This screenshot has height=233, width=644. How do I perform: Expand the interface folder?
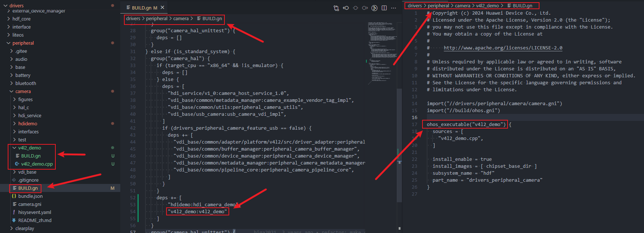pyautogui.click(x=8, y=27)
